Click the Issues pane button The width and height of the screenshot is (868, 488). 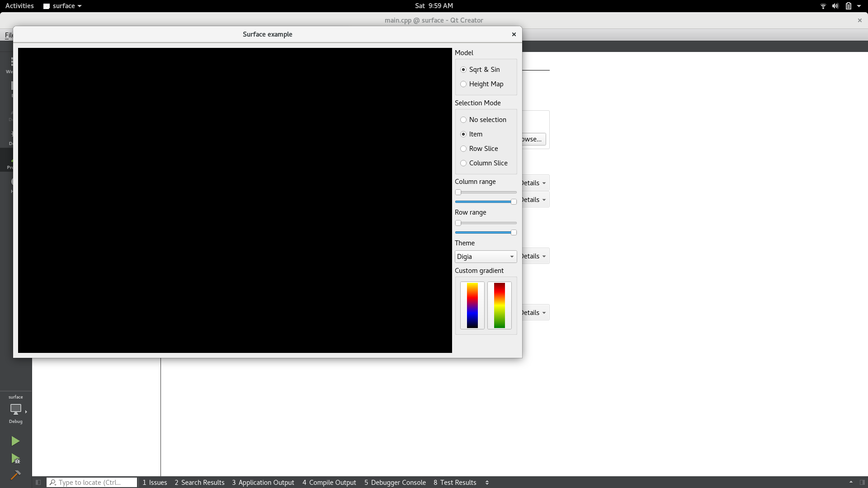[155, 483]
